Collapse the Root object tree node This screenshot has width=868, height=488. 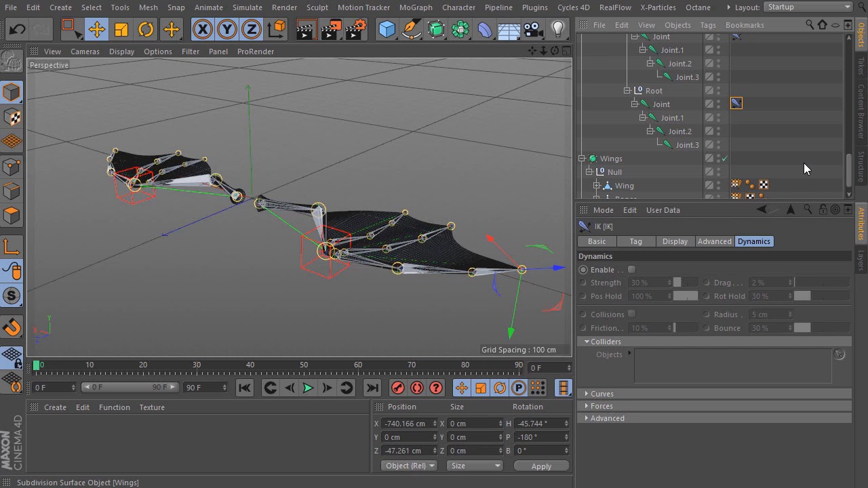pyautogui.click(x=627, y=91)
